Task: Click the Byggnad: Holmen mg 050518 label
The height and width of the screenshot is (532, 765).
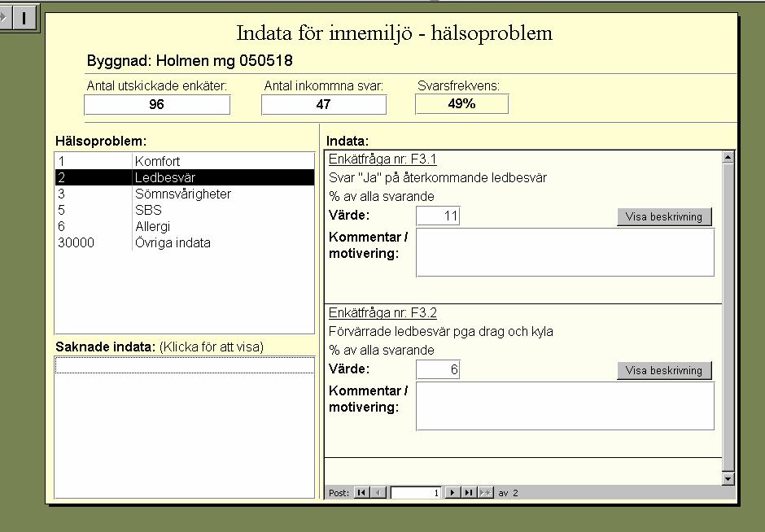Action: (190, 61)
